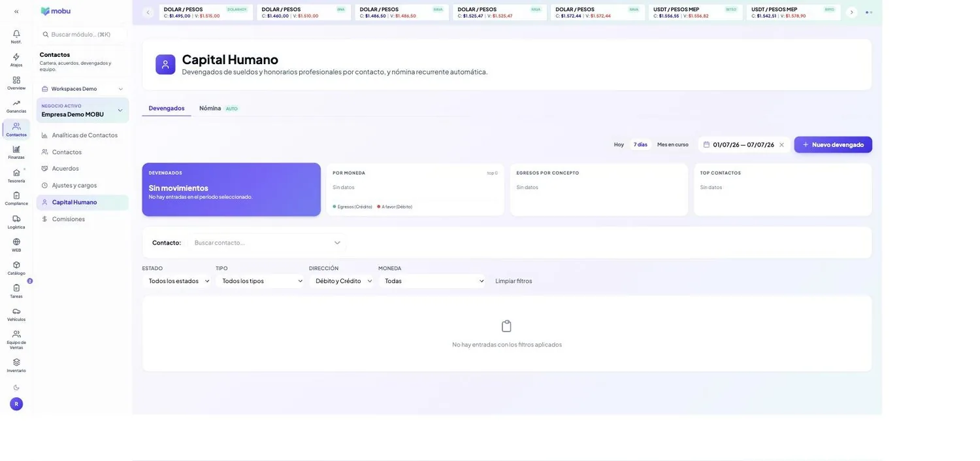Open Notif. bell in the left rail
This screenshot has width=980, height=461.
click(x=16, y=37)
